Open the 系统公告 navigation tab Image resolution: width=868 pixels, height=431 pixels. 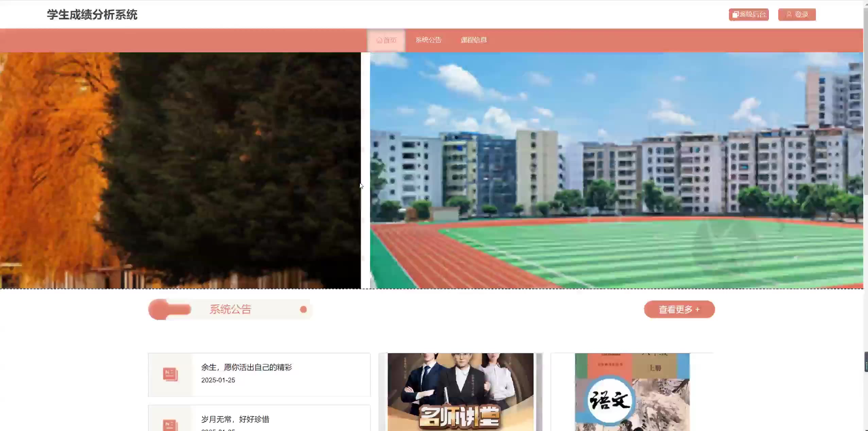428,40
